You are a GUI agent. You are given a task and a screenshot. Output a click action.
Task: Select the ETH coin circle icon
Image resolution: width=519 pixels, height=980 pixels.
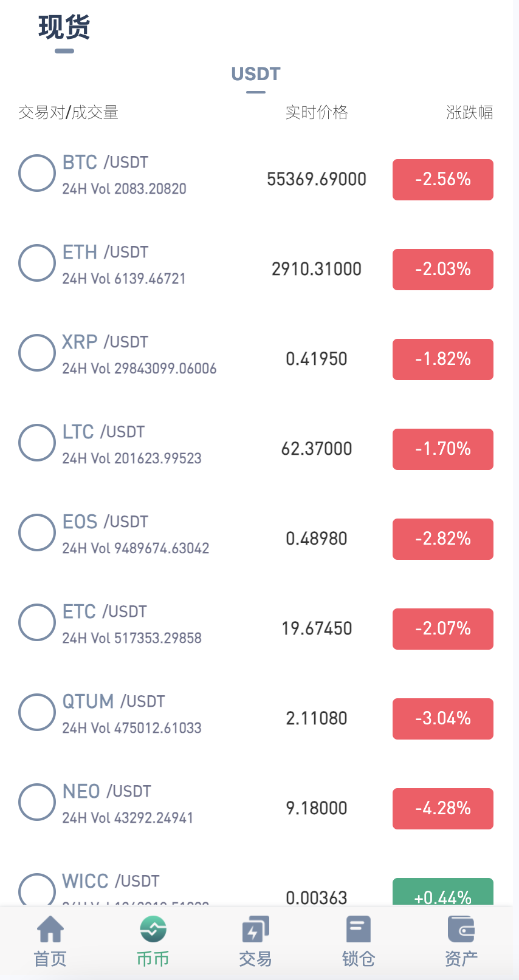37,263
